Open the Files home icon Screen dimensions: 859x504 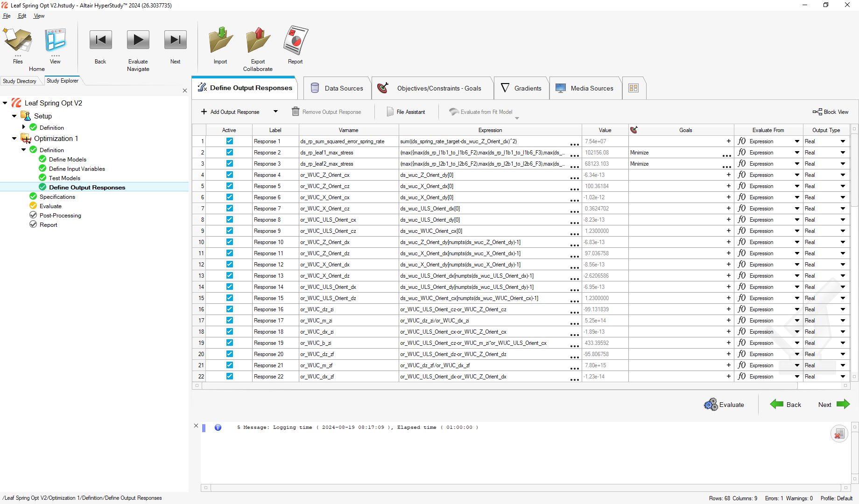click(x=18, y=40)
